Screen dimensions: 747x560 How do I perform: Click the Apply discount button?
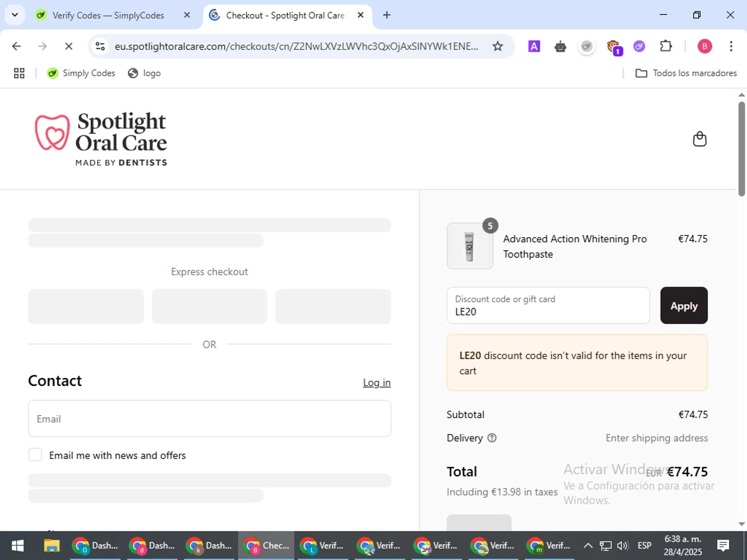tap(684, 306)
